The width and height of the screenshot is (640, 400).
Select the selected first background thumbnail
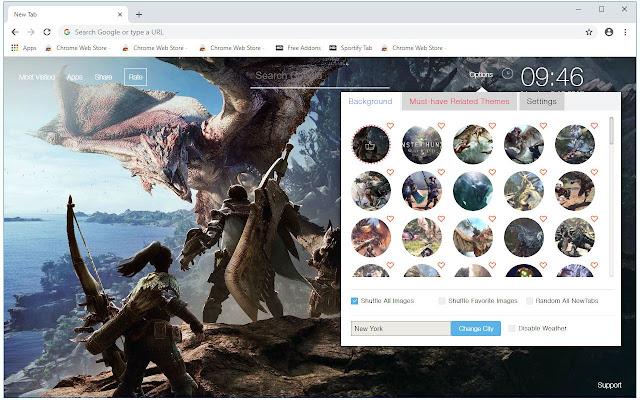tap(371, 144)
